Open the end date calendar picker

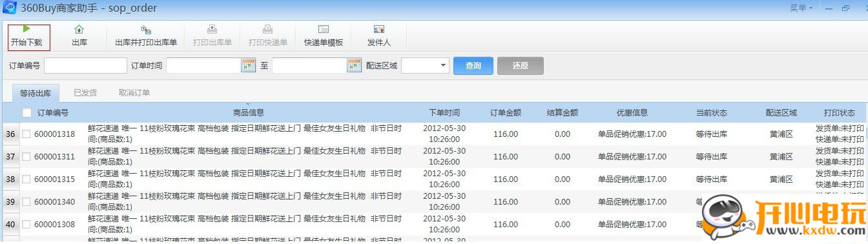354,65
